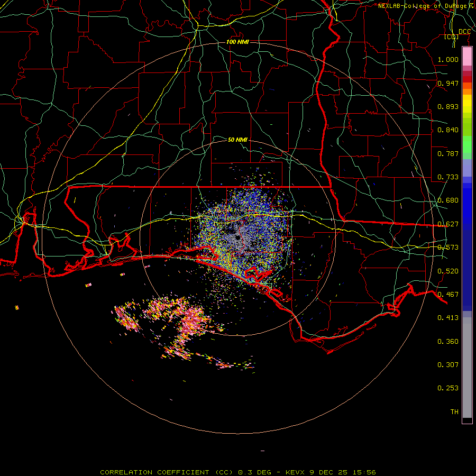This screenshot has width=476, height=476.
Task: Click the "0.627" scale value
Action: pos(448,224)
